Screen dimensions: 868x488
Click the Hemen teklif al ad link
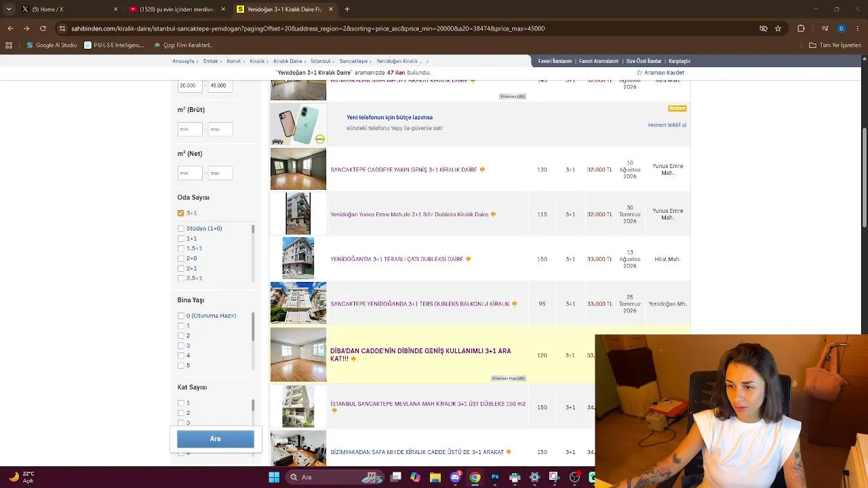pyautogui.click(x=667, y=125)
